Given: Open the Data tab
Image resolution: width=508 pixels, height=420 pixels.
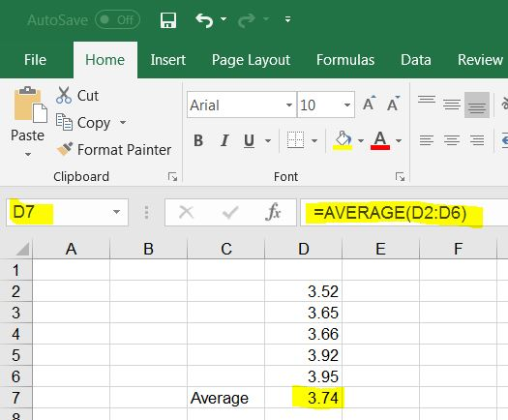Looking at the screenshot, I should click(x=416, y=60).
